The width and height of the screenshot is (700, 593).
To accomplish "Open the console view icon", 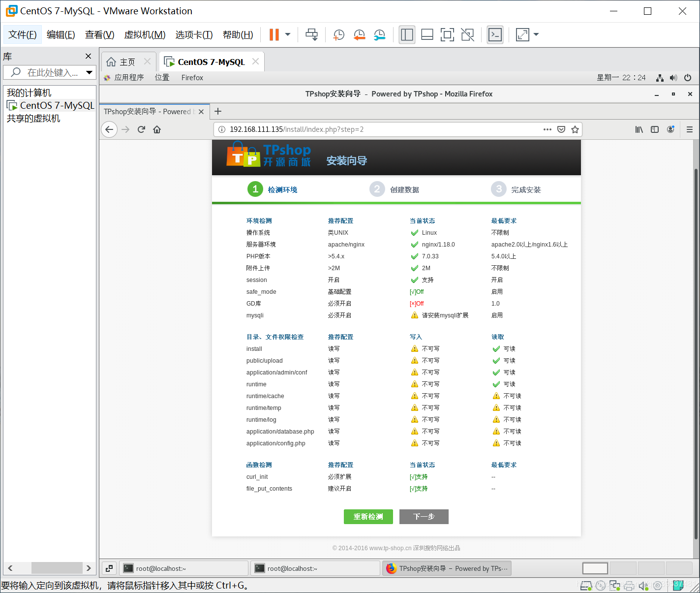I will [x=495, y=34].
